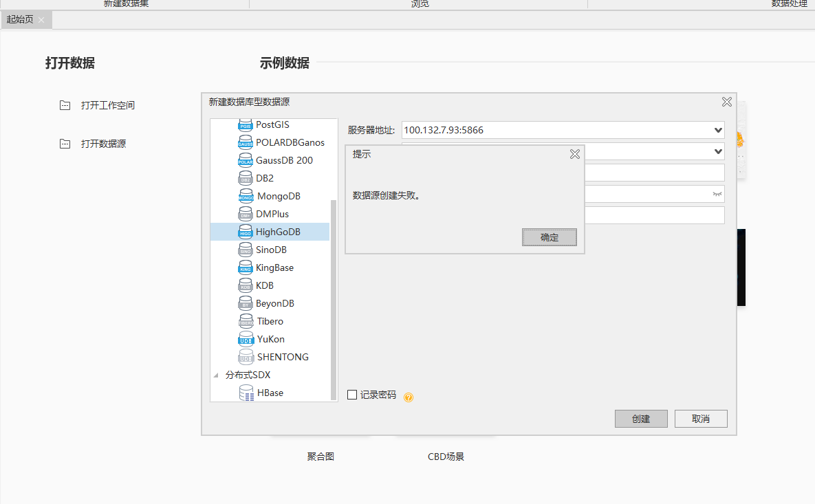
Task: Click the BeyonDB database icon
Action: 246,303
